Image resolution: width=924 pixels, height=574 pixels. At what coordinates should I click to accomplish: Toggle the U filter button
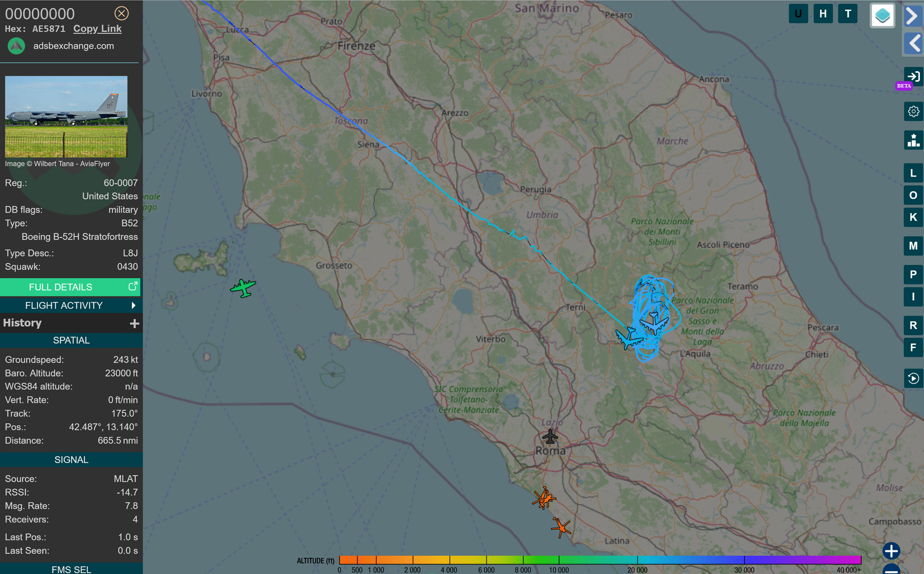point(798,14)
